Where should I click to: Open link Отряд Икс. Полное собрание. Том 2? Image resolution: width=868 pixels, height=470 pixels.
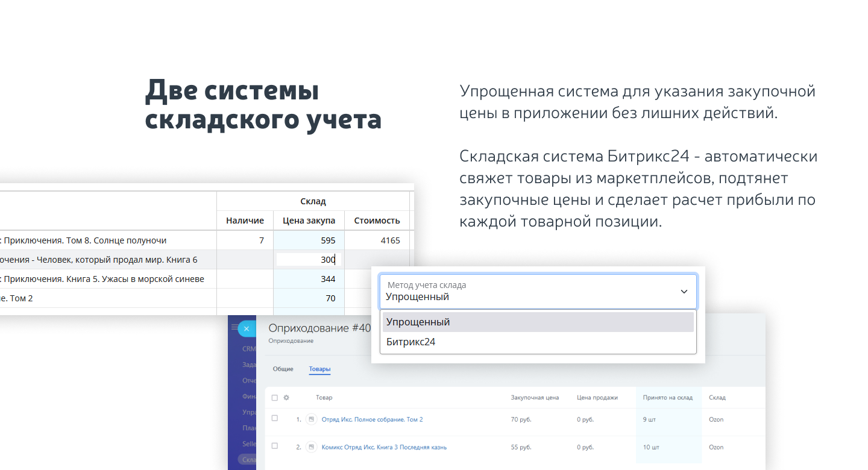372,419
